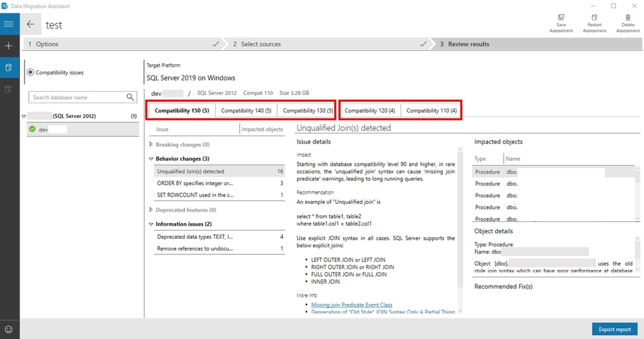The height and width of the screenshot is (339, 644).
Task: Select the Remove references to undocumented issue
Action: tap(220, 248)
